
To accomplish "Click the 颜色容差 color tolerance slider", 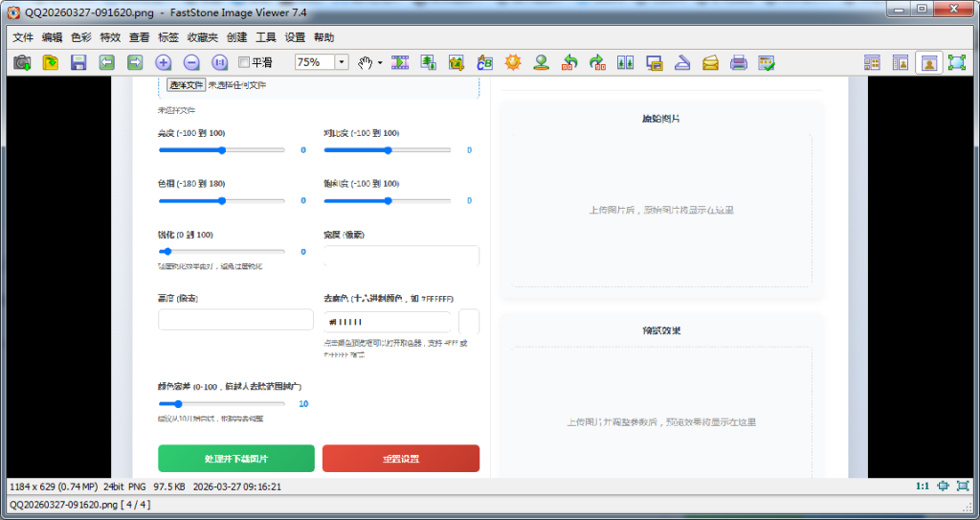I will pos(222,404).
